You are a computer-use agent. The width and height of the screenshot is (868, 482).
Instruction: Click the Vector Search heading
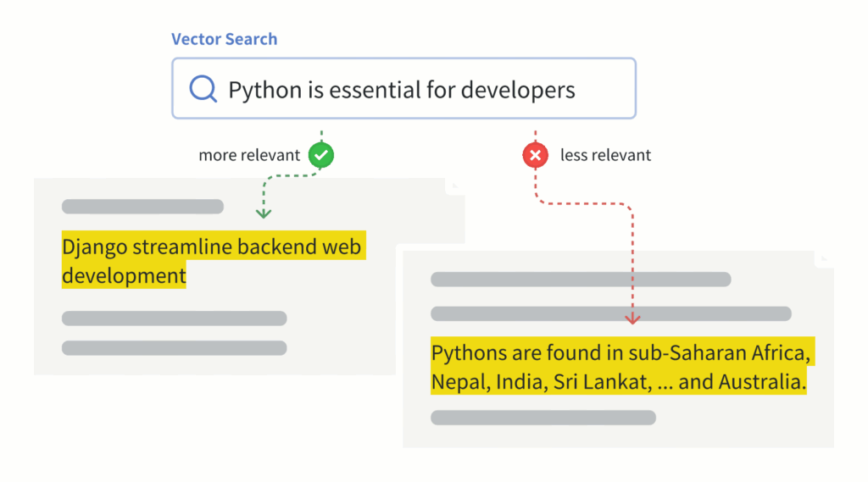[224, 39]
